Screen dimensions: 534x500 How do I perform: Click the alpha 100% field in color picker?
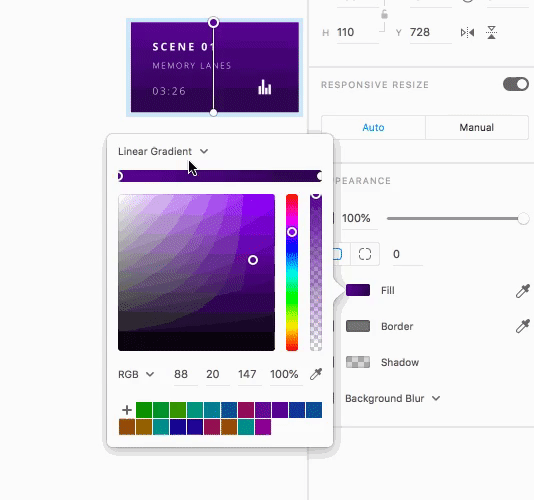tap(286, 374)
